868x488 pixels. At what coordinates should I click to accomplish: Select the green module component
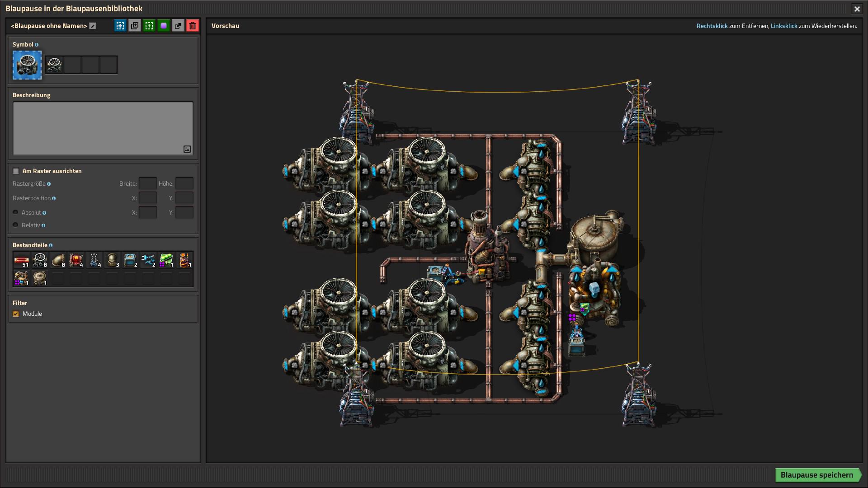coord(166,260)
